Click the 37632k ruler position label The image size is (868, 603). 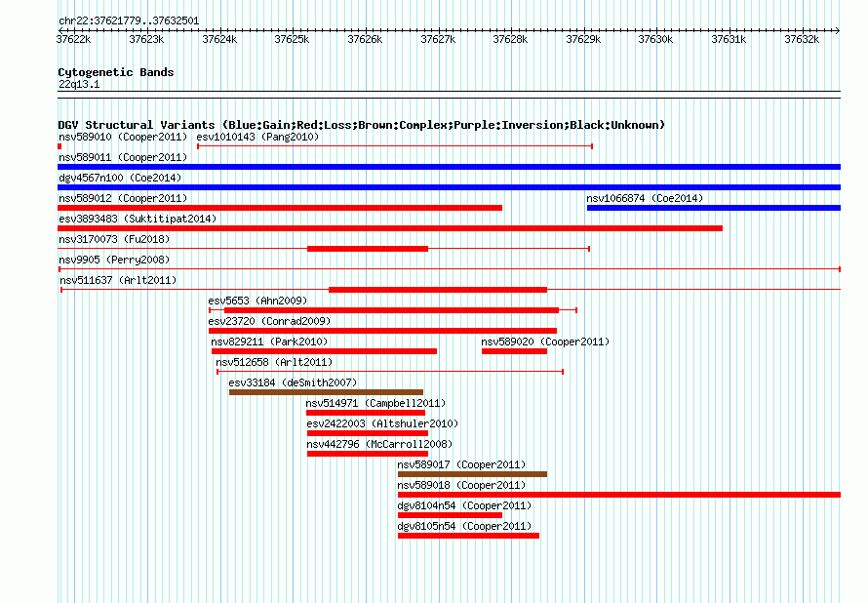coord(802,39)
